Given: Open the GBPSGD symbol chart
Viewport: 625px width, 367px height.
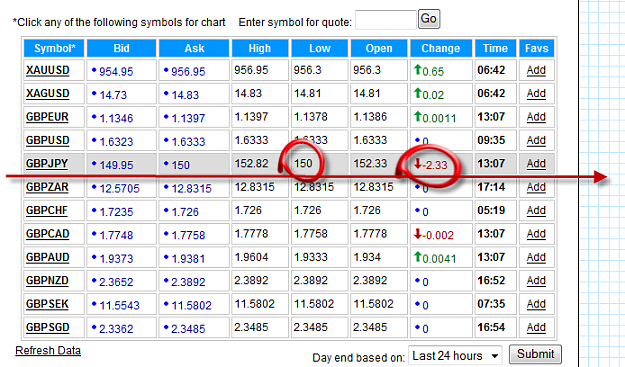Looking at the screenshot, I should (47, 328).
